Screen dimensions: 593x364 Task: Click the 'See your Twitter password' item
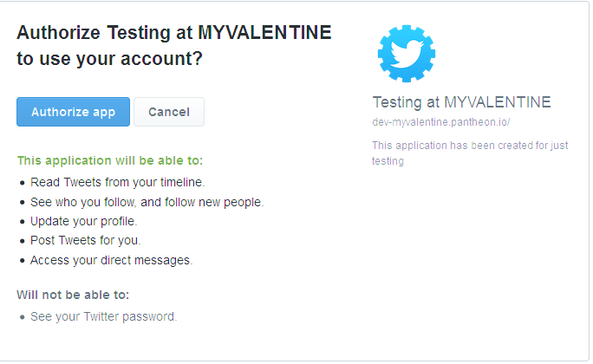click(104, 316)
